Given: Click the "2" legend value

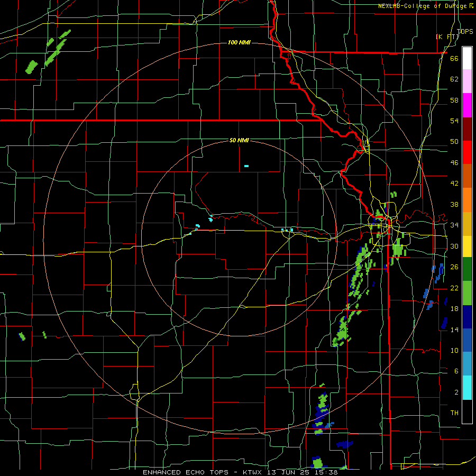Looking at the screenshot, I should coord(456,392).
